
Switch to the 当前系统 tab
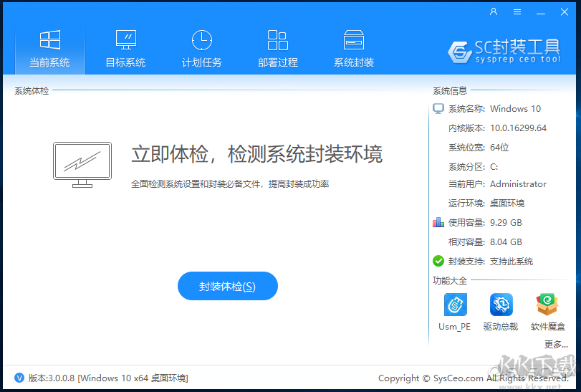pos(49,49)
